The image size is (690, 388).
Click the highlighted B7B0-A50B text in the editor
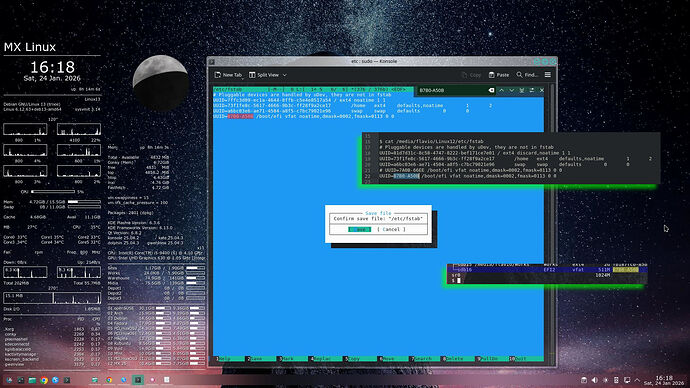click(240, 117)
